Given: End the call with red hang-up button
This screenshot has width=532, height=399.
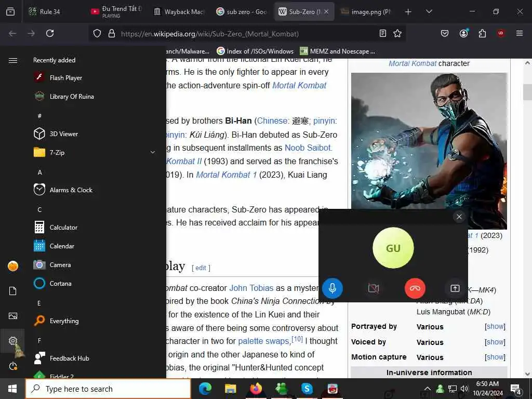Looking at the screenshot, I should (415, 288).
